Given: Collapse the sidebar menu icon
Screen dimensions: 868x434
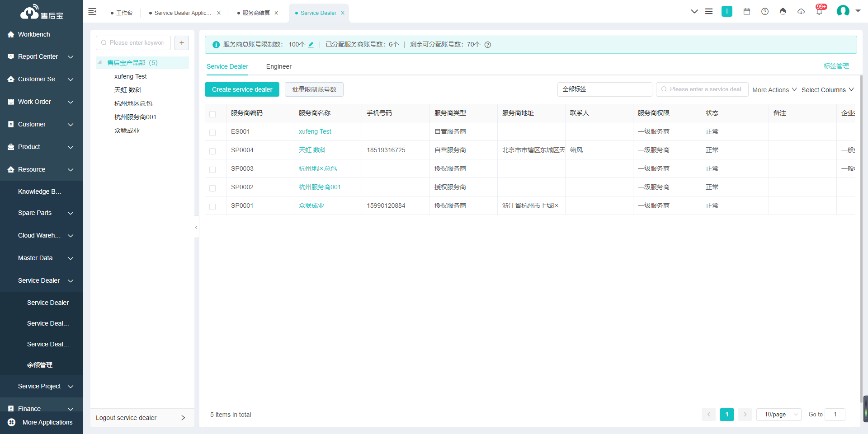Looking at the screenshot, I should (92, 12).
